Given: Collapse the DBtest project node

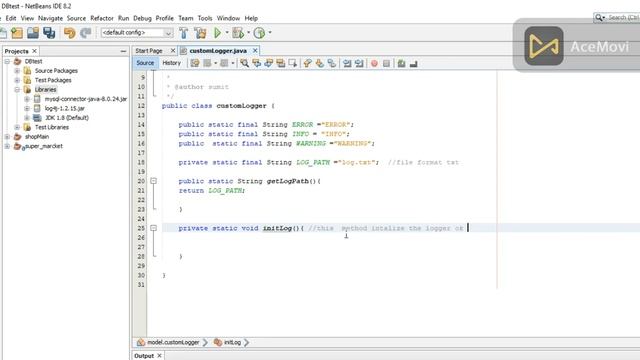Looking at the screenshot, I should [7, 61].
